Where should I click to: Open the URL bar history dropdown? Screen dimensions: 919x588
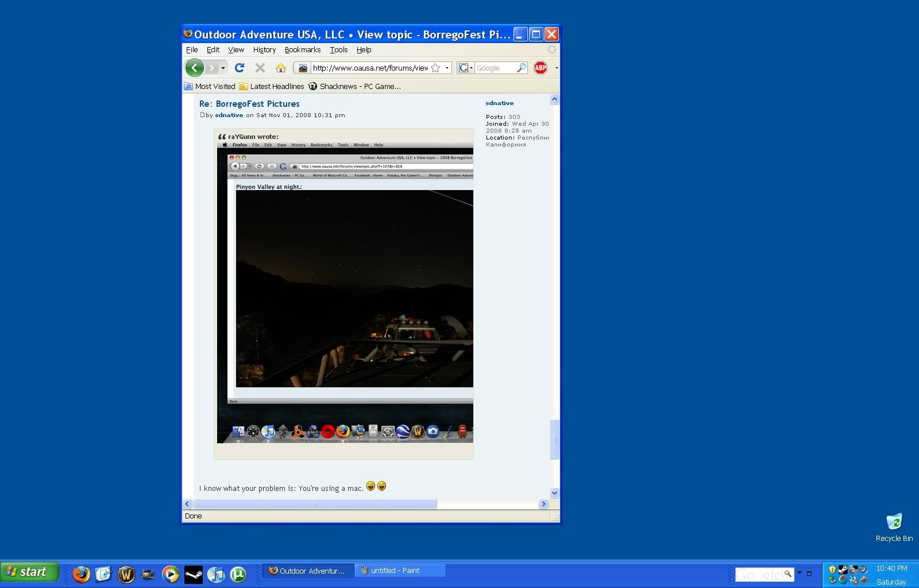447,68
